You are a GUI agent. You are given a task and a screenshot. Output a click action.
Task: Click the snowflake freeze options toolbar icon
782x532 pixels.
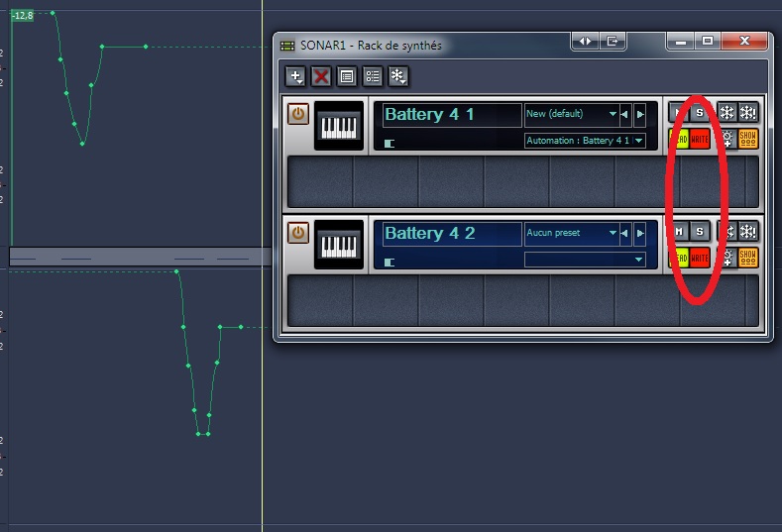click(398, 76)
